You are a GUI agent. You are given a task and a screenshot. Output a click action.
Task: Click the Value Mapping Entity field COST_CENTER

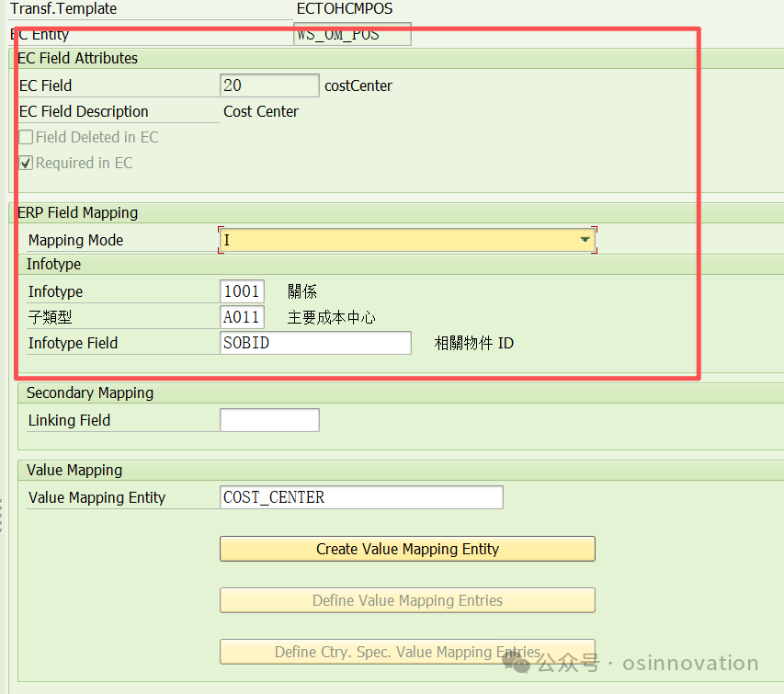click(361, 497)
